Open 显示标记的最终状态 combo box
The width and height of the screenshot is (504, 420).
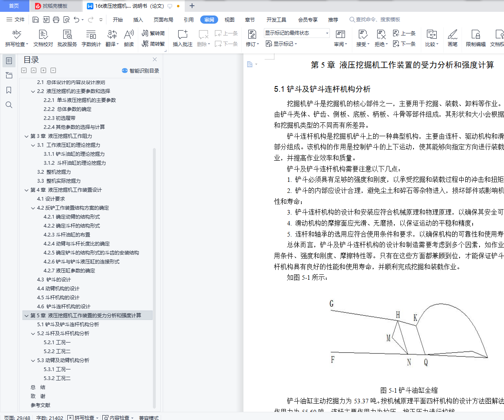coord(297,33)
